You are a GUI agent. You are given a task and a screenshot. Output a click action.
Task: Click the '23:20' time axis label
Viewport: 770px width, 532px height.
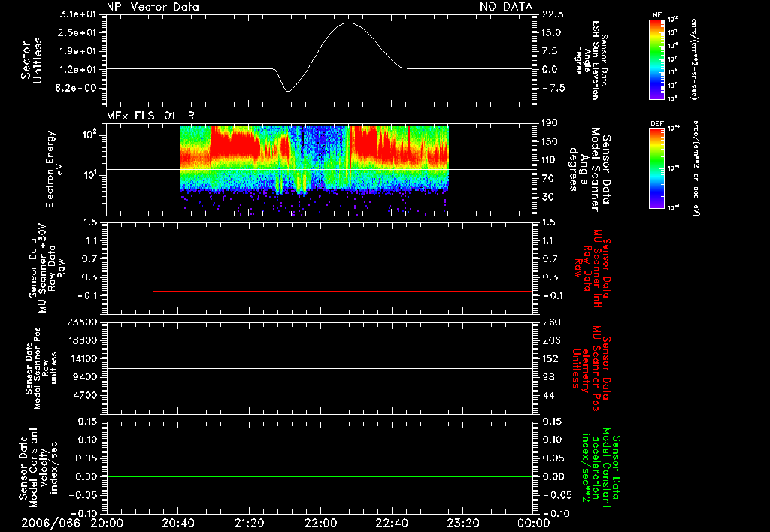462,523
